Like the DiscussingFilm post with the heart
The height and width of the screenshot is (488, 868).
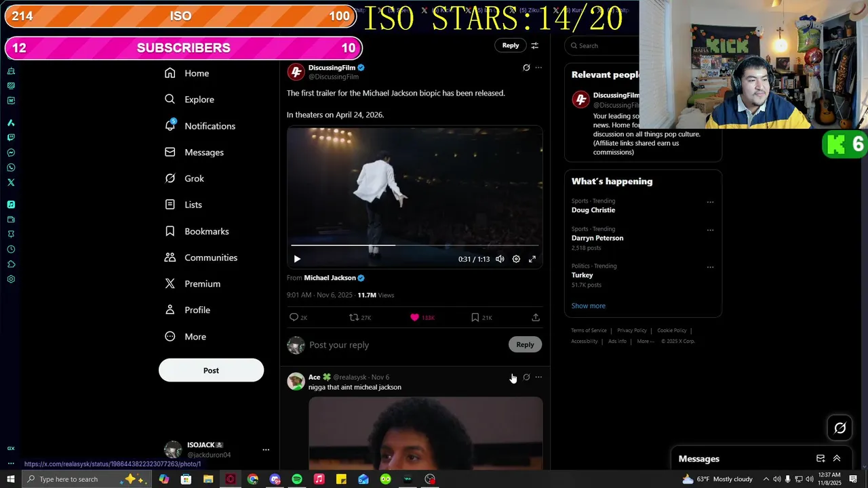pos(415,317)
